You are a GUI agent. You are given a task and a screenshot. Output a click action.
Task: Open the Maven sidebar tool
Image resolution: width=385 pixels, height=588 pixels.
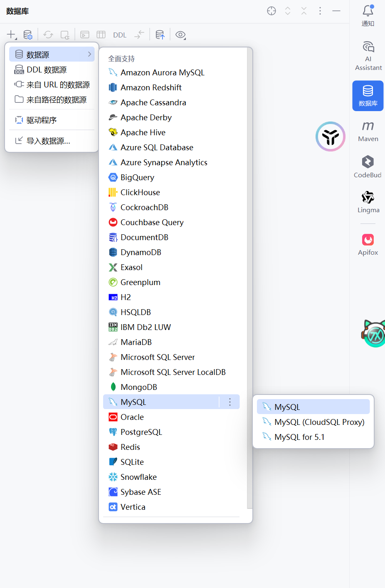click(368, 131)
